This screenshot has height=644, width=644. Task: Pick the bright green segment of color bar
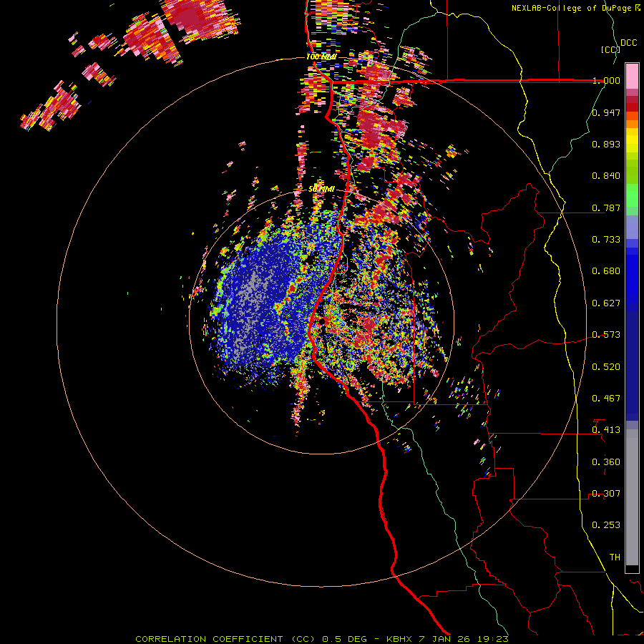632,195
